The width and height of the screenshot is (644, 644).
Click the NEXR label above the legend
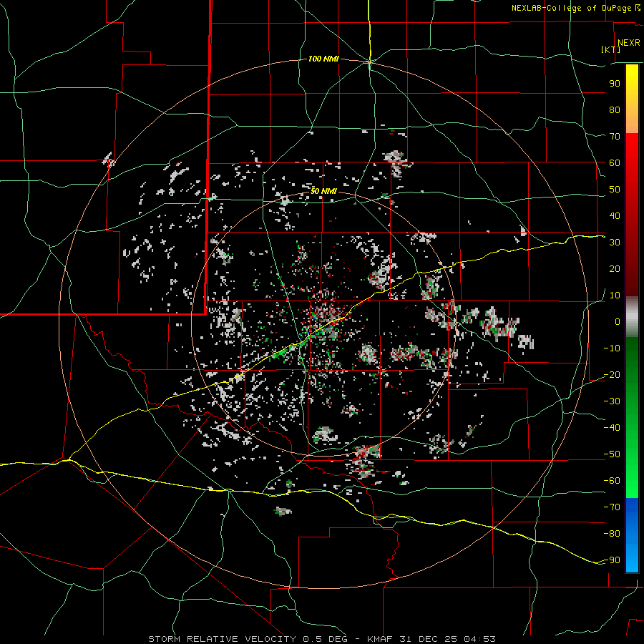point(628,43)
